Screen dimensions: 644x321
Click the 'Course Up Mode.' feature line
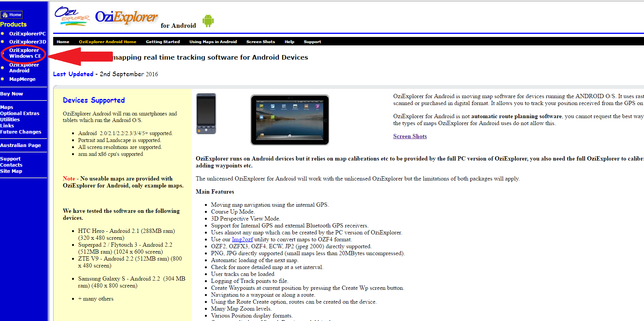[x=233, y=212]
